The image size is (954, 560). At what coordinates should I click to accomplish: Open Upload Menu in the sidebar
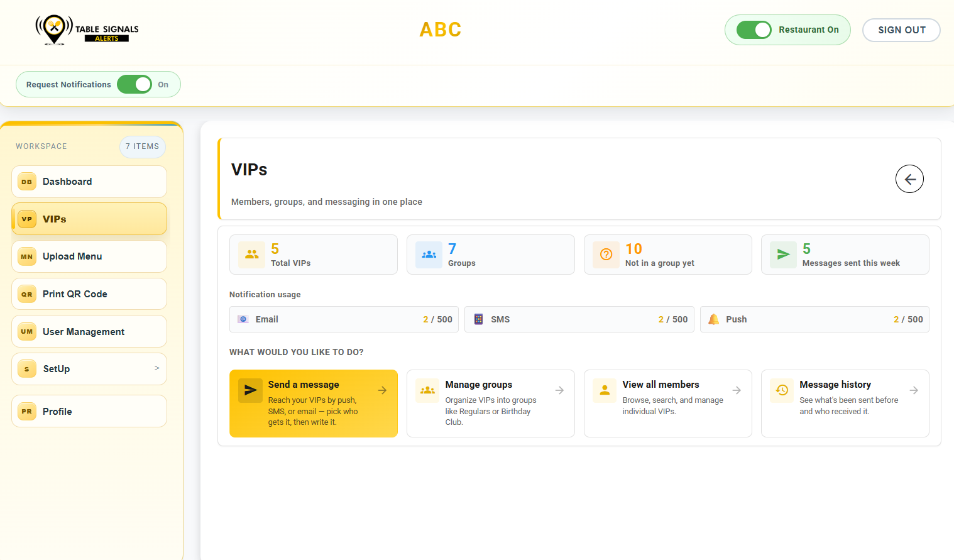pyautogui.click(x=89, y=256)
